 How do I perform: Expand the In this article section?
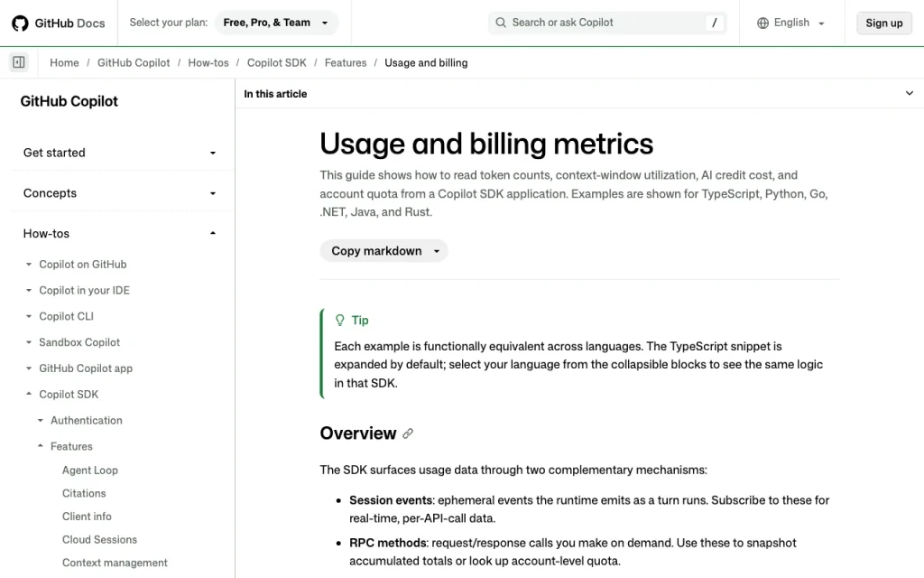click(x=910, y=93)
